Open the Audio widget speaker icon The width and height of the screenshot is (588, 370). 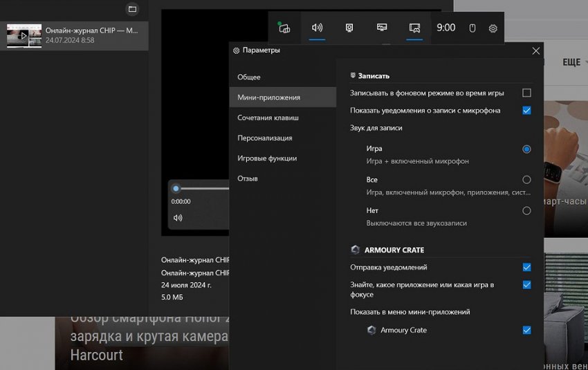click(318, 28)
